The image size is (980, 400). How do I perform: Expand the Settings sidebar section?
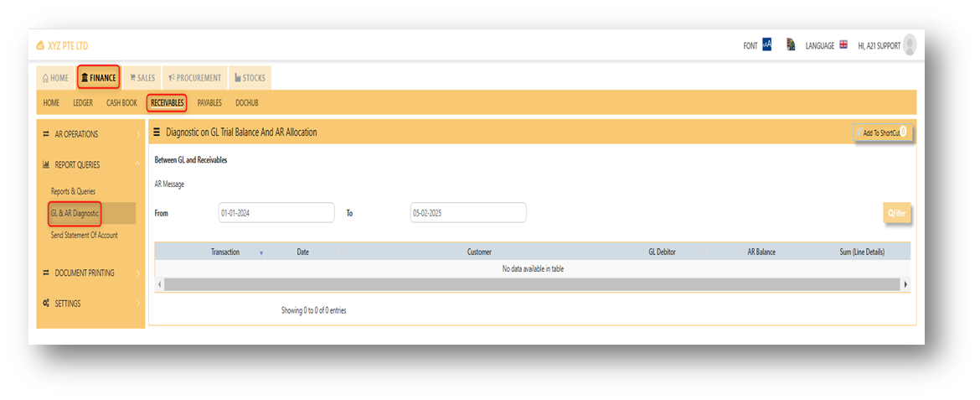[90, 304]
